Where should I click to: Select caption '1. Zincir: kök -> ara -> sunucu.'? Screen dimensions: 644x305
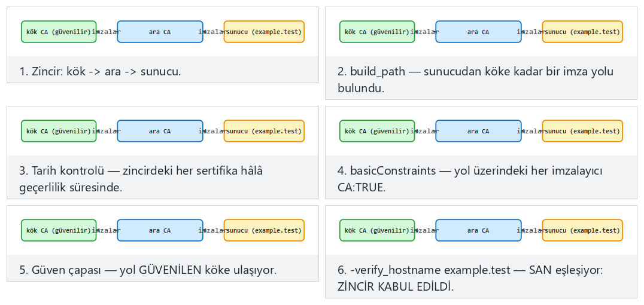coord(100,71)
